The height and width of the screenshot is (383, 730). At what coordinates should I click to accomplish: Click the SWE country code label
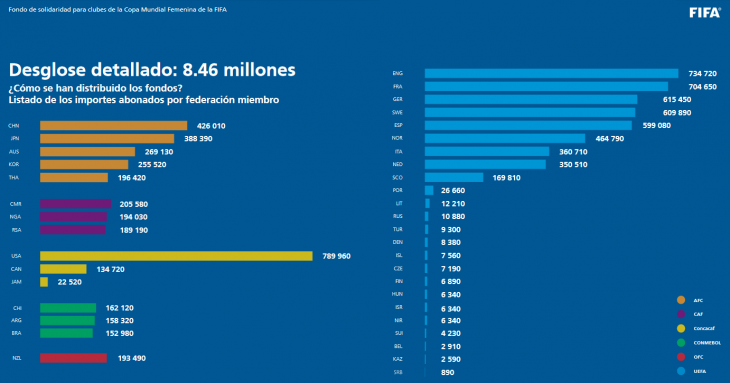coord(397,112)
